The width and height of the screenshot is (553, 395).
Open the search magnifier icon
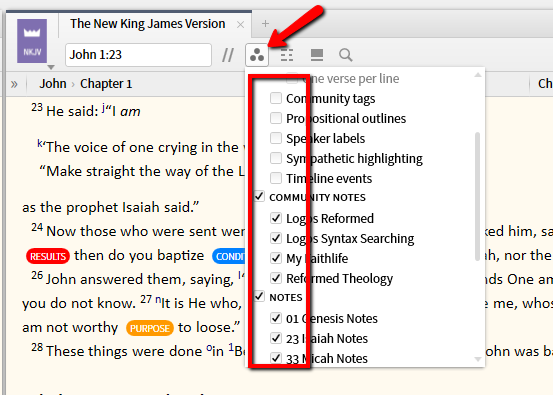[x=346, y=55]
